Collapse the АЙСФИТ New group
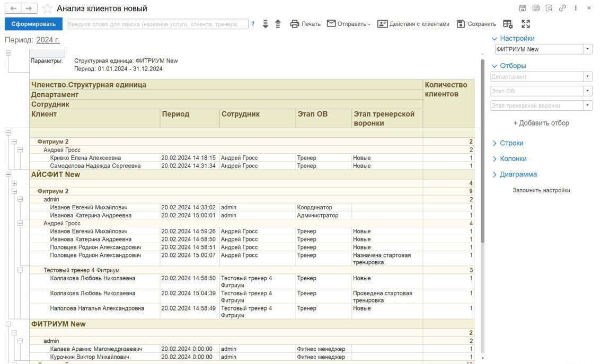Screen dimensions: 601x364 [x=8, y=174]
